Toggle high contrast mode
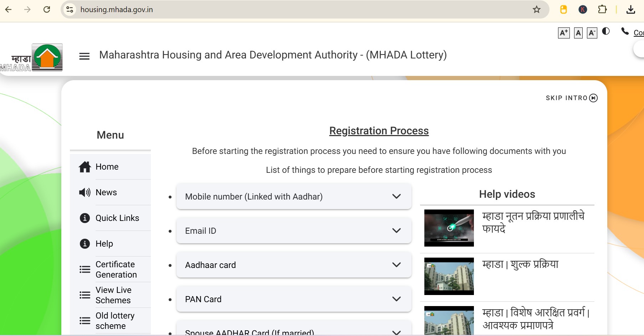The height and width of the screenshot is (336, 644). pos(606,31)
